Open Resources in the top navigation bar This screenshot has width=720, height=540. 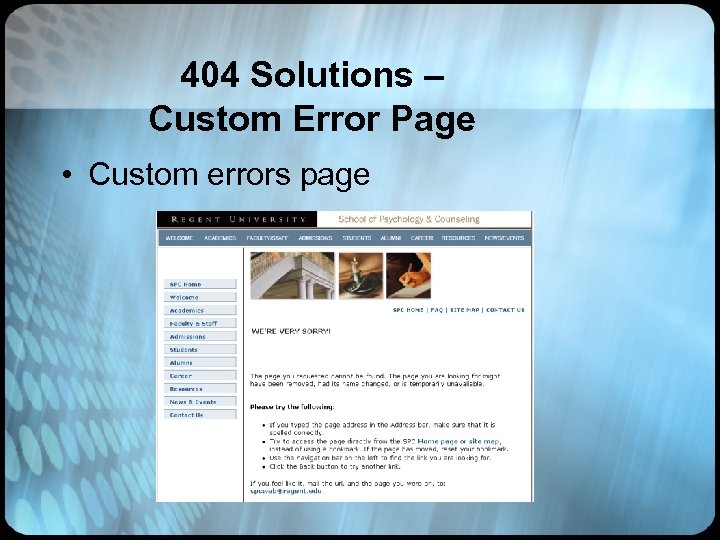tap(458, 238)
